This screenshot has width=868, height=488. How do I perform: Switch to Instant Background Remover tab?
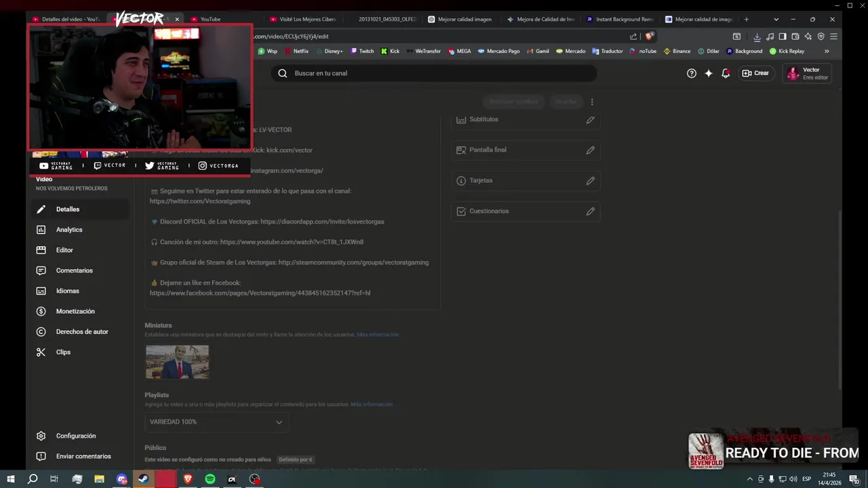click(x=621, y=19)
